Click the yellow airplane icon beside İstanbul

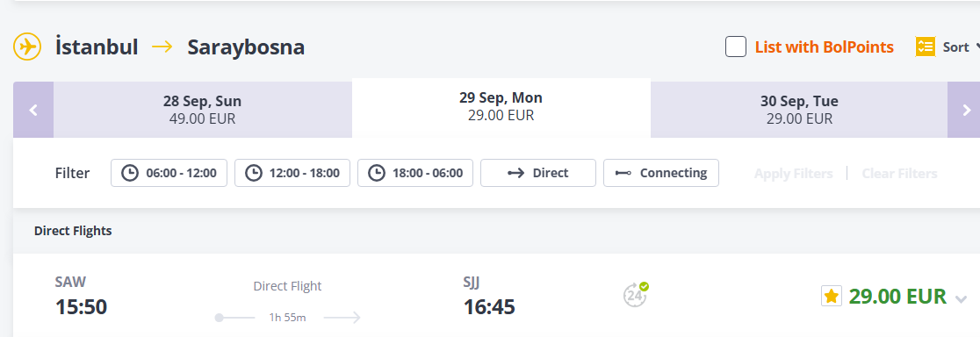tap(27, 47)
